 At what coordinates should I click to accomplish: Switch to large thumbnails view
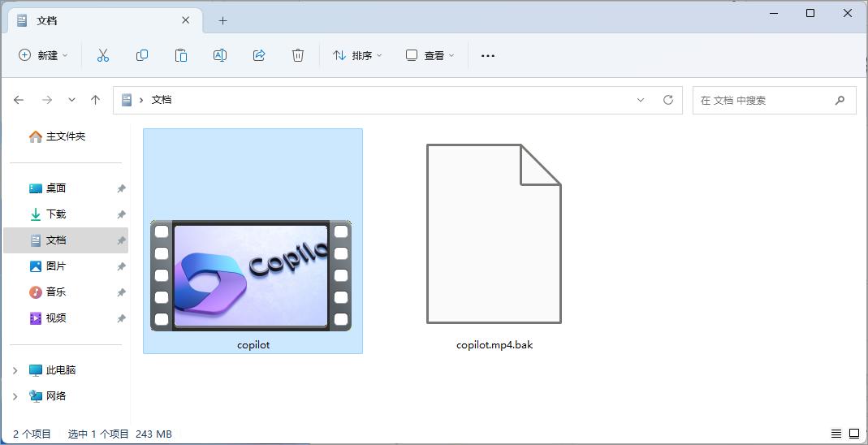pyautogui.click(x=854, y=434)
